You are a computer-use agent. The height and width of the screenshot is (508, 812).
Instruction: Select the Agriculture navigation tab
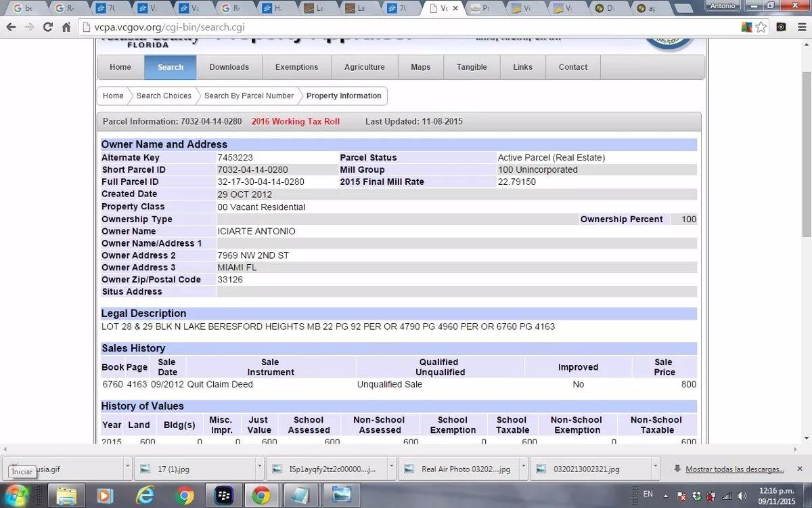364,67
